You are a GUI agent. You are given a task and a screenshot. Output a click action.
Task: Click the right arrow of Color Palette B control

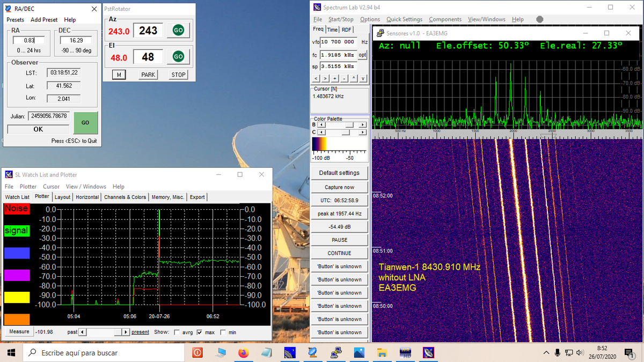click(x=363, y=124)
